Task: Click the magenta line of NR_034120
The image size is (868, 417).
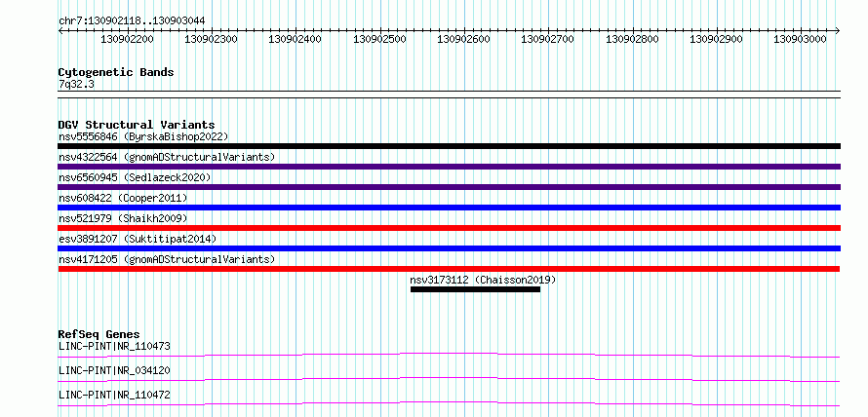Action: coord(449,379)
